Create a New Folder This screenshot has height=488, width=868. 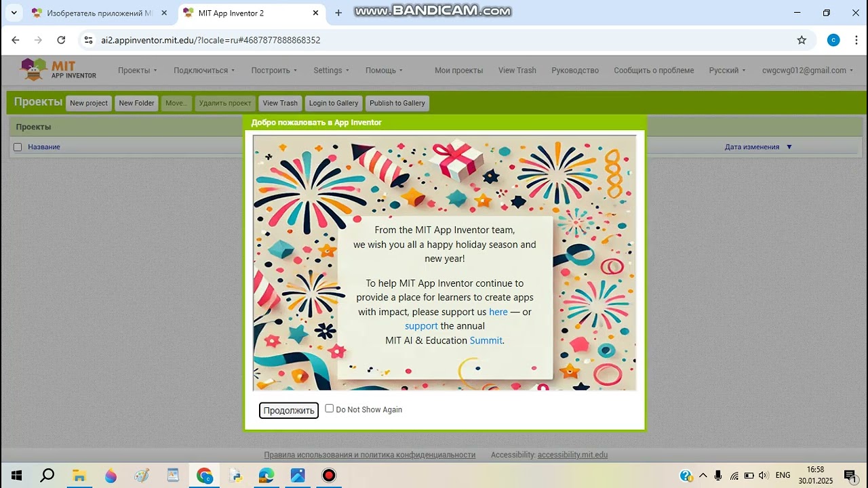136,103
